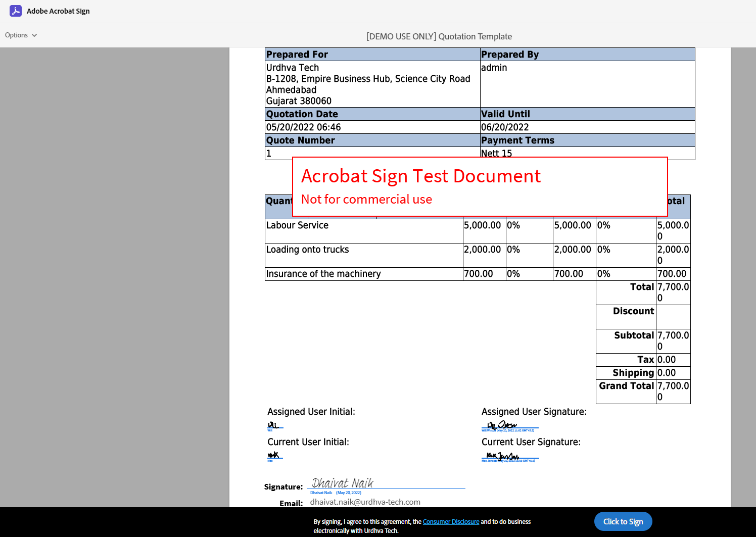756x537 pixels.
Task: Click the Current User Signature label
Action: click(531, 442)
